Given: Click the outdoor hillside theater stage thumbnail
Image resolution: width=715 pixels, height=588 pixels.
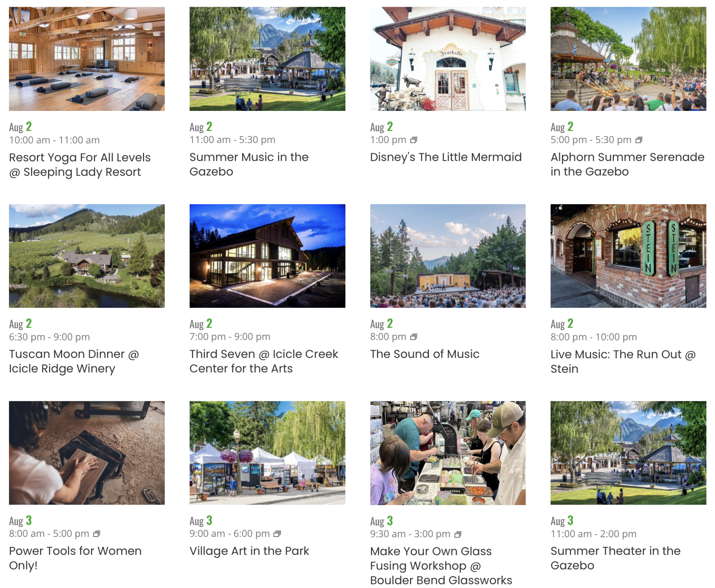Looking at the screenshot, I should pyautogui.click(x=448, y=256).
